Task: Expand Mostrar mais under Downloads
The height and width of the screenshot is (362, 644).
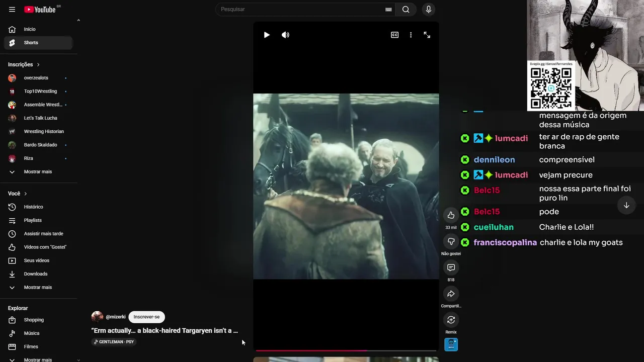Action: coord(38,288)
